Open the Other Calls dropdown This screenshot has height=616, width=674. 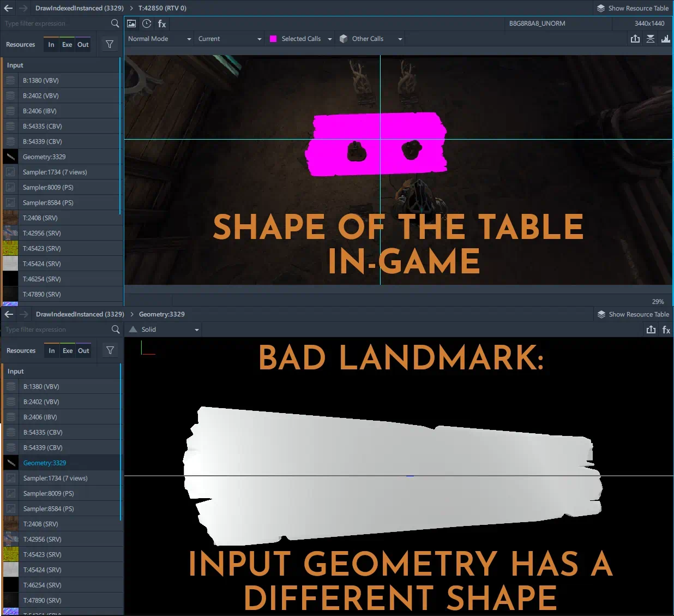click(371, 39)
